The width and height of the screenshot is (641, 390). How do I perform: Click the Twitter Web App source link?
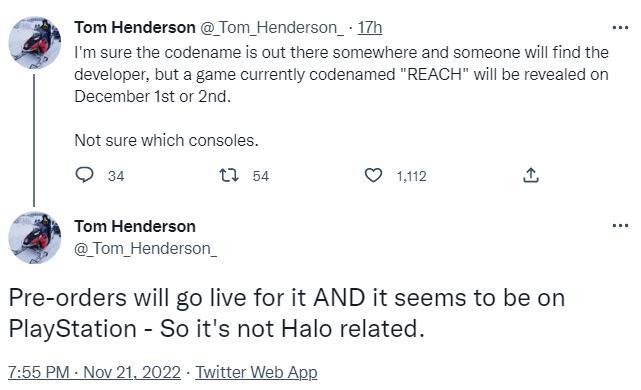[256, 372]
